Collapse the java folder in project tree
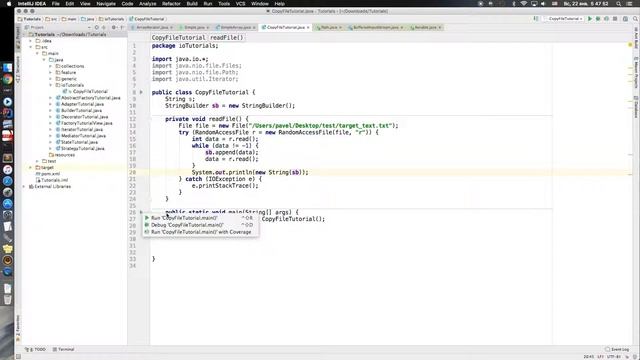640x360 pixels. (44, 60)
